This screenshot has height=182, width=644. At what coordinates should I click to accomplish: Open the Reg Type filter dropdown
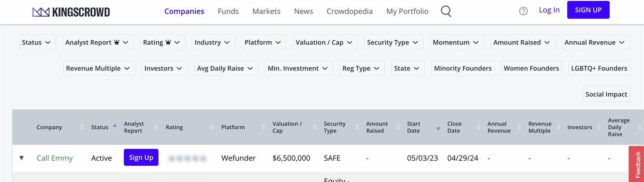[x=362, y=68]
